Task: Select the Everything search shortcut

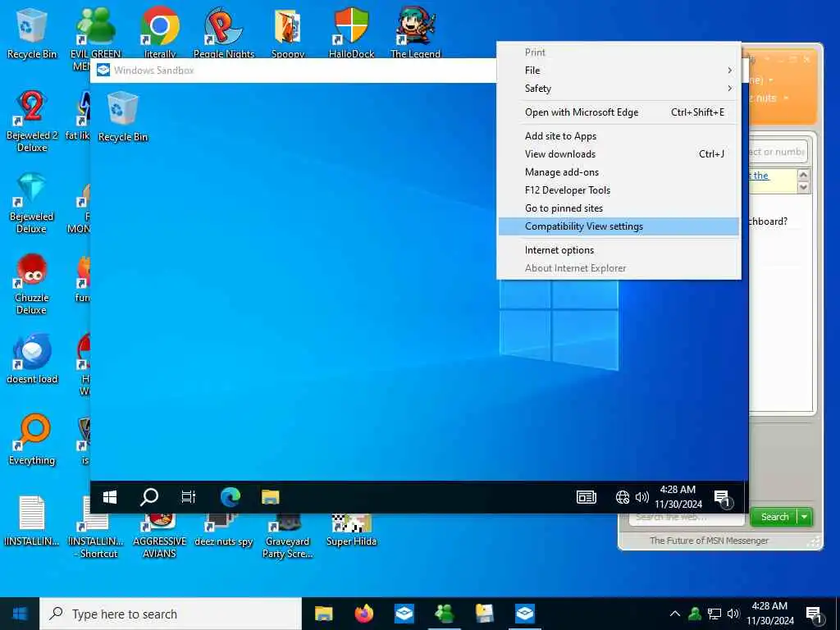Action: point(32,440)
